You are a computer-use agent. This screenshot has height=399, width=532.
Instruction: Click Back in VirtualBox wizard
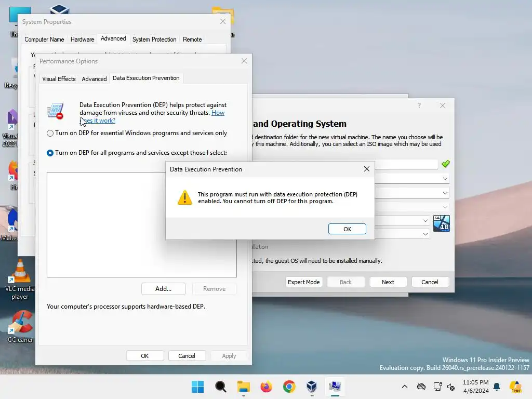tap(345, 282)
